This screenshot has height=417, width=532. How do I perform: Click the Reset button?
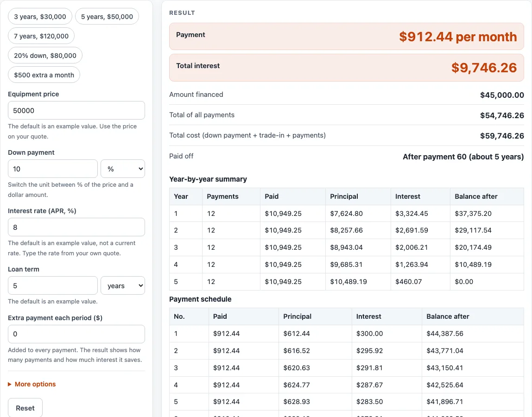click(x=25, y=408)
